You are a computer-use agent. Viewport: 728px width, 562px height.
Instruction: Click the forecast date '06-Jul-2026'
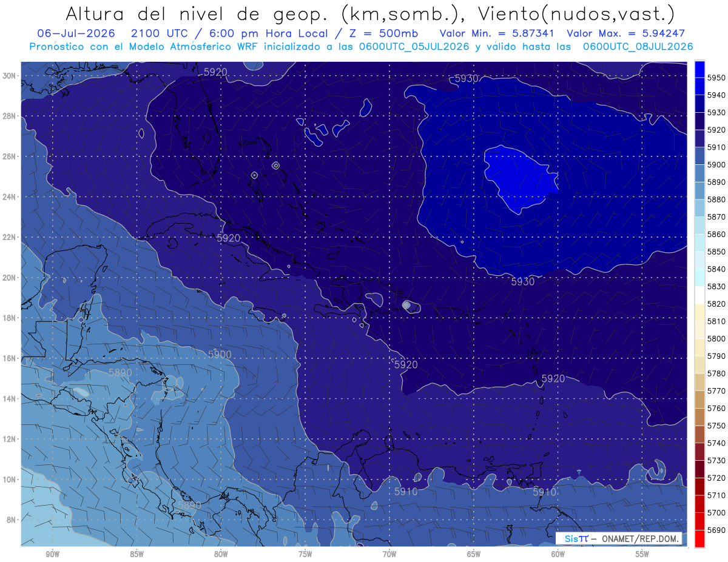click(x=75, y=33)
